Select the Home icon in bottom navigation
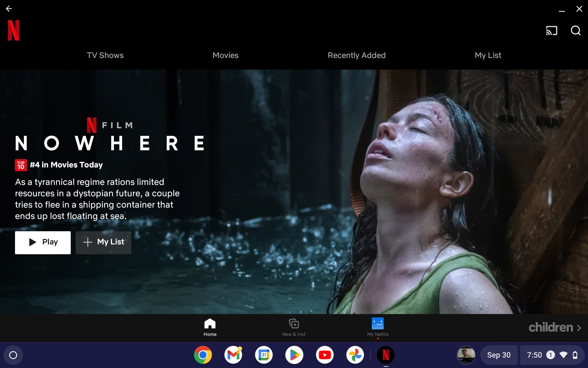The width and height of the screenshot is (588, 368). tap(210, 327)
